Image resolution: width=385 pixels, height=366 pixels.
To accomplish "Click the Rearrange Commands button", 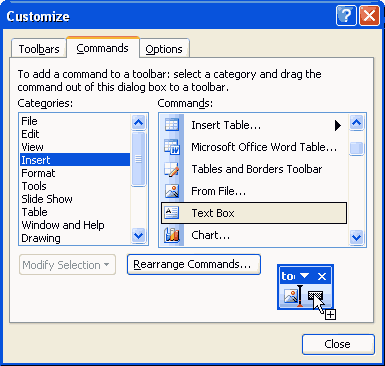I will click(x=194, y=264).
